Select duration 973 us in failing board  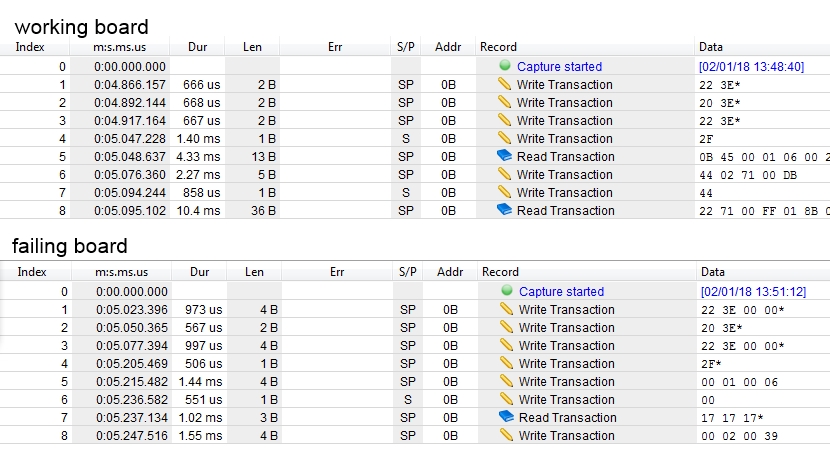(x=204, y=310)
